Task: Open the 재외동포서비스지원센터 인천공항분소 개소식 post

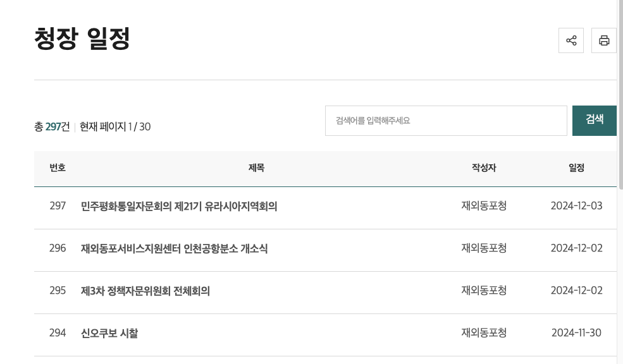Action: click(174, 249)
